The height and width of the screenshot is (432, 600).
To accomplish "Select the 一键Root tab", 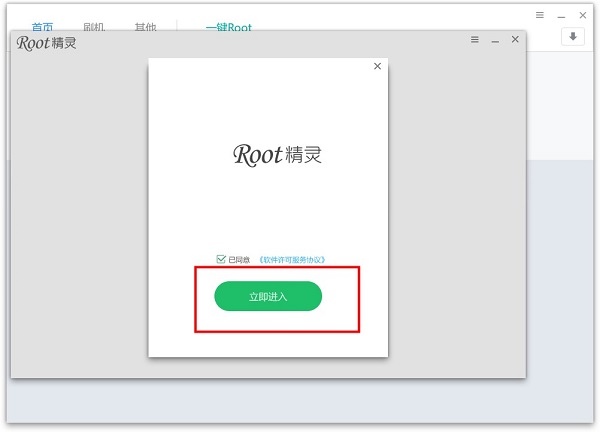I will click(228, 27).
